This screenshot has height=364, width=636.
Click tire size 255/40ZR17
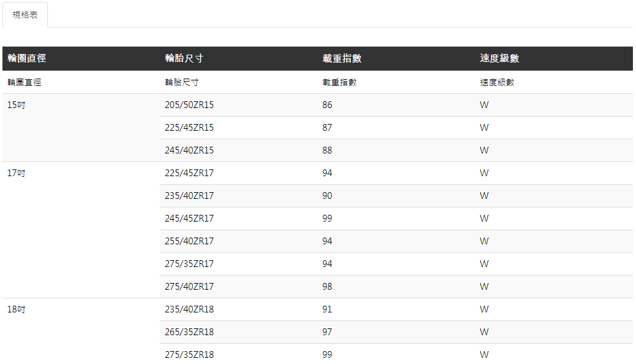[189, 241]
